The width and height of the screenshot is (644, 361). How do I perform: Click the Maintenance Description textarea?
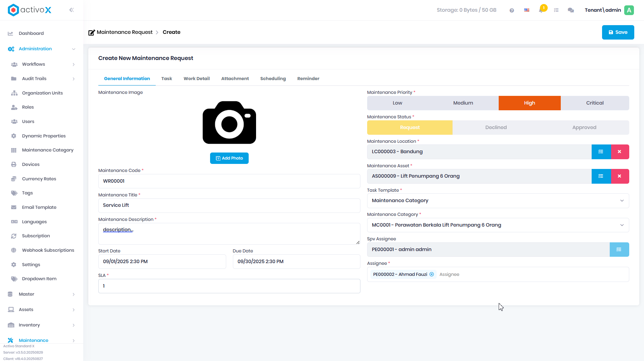click(229, 234)
